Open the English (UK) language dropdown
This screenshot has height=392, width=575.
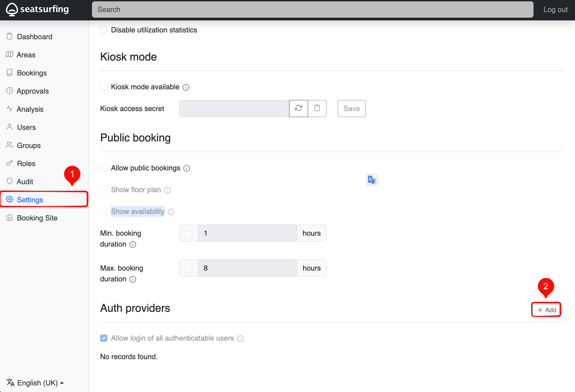[x=35, y=383]
